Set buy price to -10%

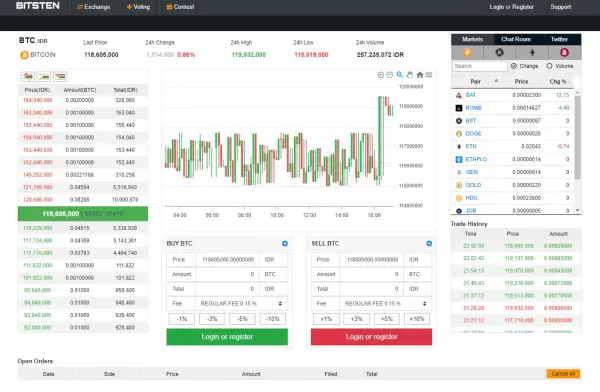click(x=272, y=319)
